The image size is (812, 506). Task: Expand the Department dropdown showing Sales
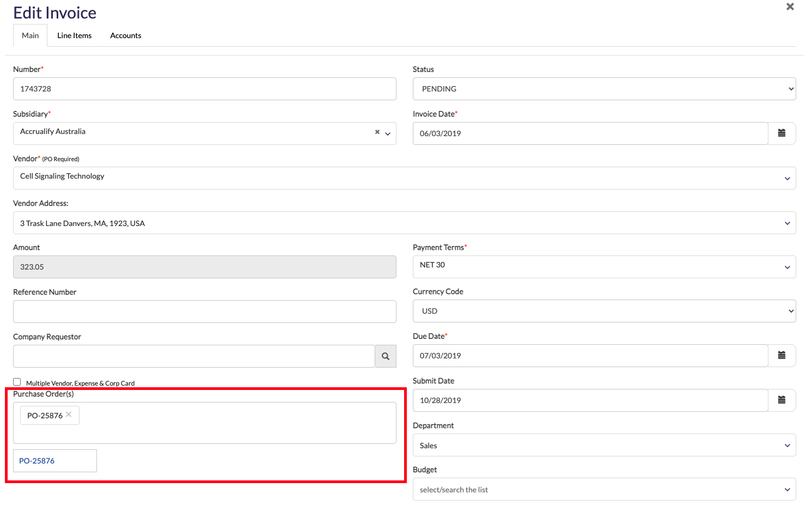[x=604, y=445]
